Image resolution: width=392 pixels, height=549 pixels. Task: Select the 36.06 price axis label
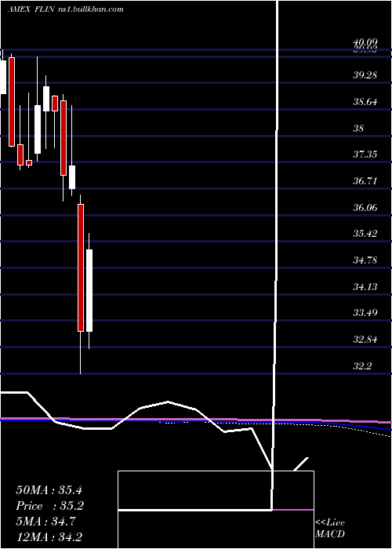click(x=365, y=208)
